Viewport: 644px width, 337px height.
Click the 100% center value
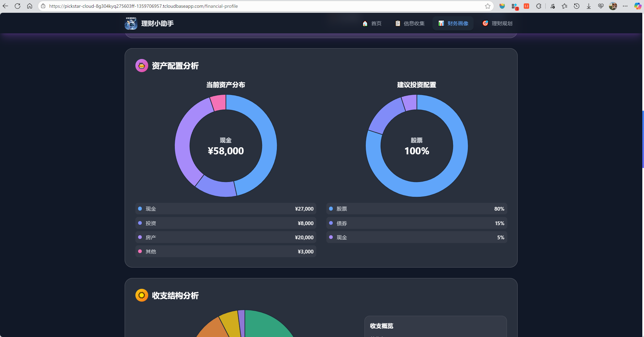[417, 151]
